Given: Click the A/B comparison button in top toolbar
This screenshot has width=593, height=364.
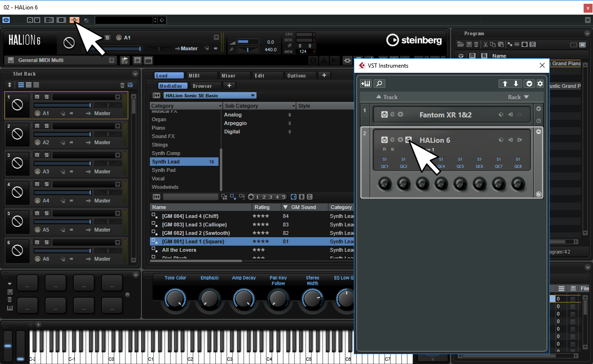Looking at the screenshot, I should click(49, 20).
